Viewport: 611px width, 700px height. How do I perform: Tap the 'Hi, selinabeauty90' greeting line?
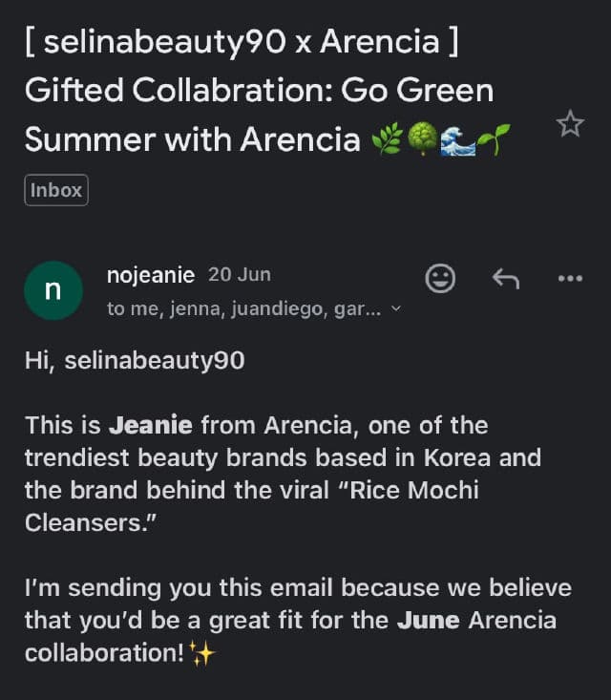(x=135, y=360)
